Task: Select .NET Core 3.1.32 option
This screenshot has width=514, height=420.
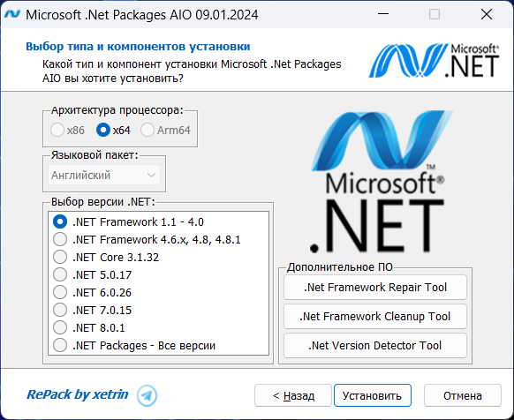Action: pyautogui.click(x=106, y=257)
